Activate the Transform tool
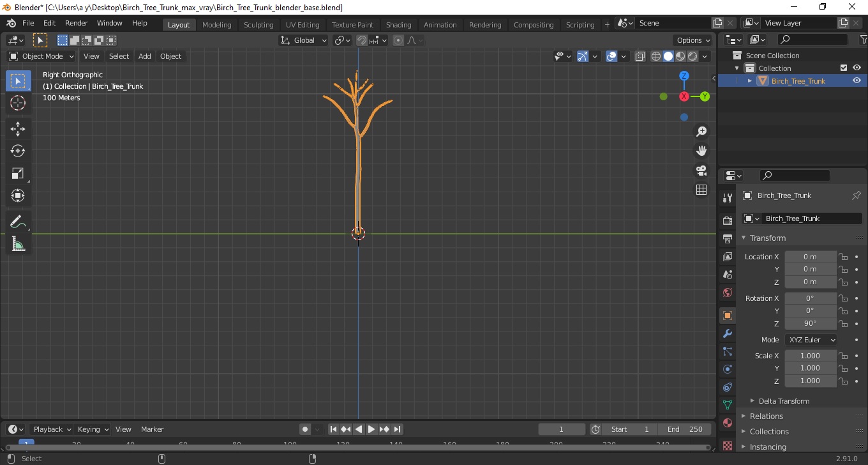This screenshot has height=465, width=868. tap(18, 195)
